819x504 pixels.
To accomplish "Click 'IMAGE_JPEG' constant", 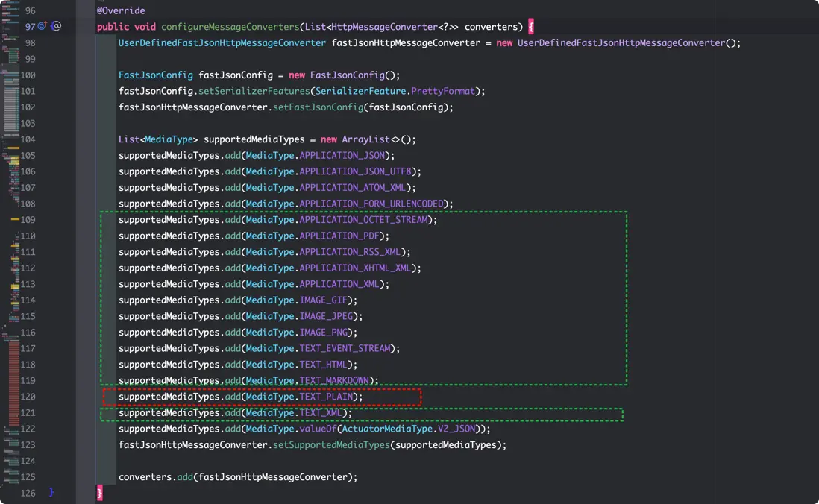I will [x=326, y=317].
